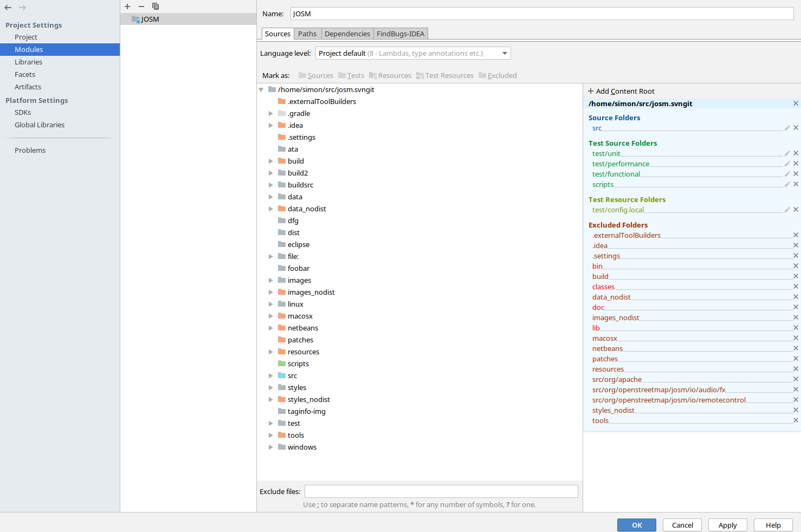Click the Help button
This screenshot has width=801, height=532.
pos(773,525)
